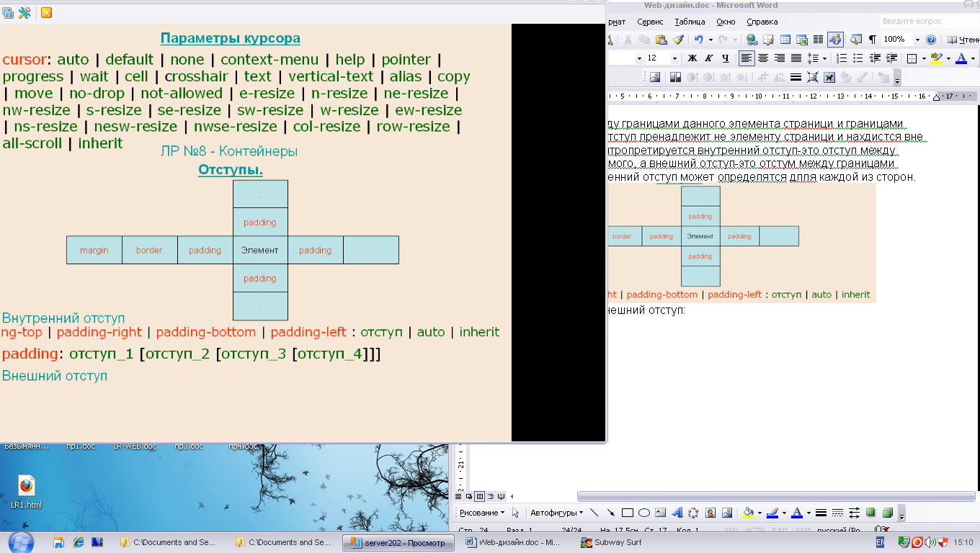Click the Insert Table icon

coord(785,40)
